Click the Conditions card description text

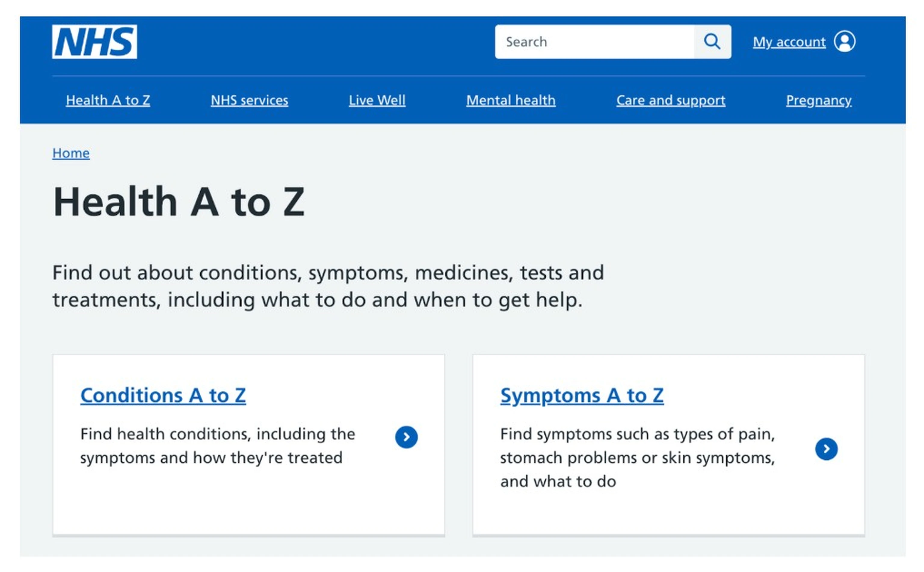218,446
